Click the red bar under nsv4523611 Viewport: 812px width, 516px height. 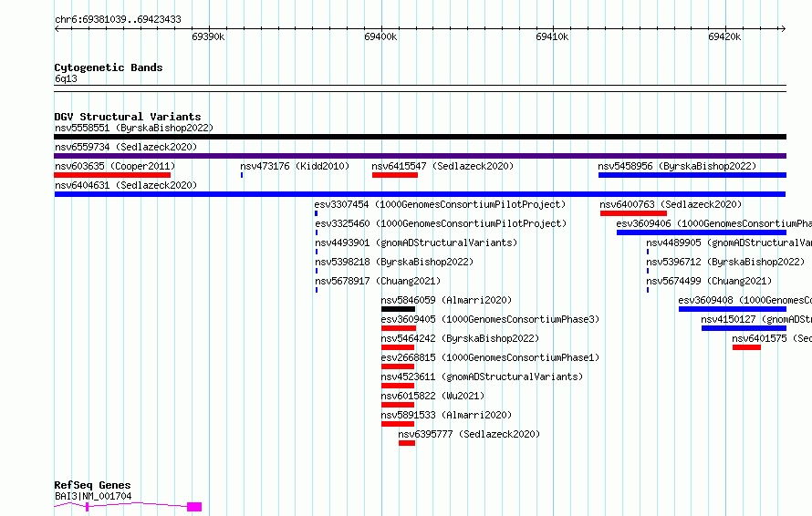[x=398, y=386]
